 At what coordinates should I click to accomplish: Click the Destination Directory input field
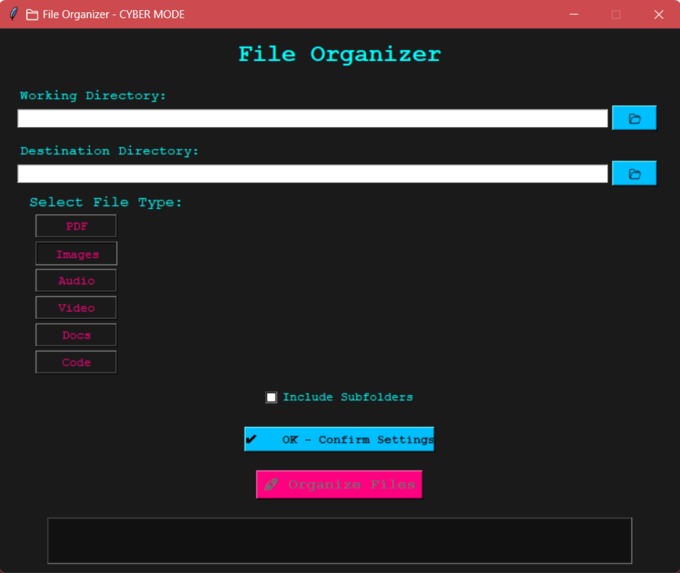[x=312, y=174]
